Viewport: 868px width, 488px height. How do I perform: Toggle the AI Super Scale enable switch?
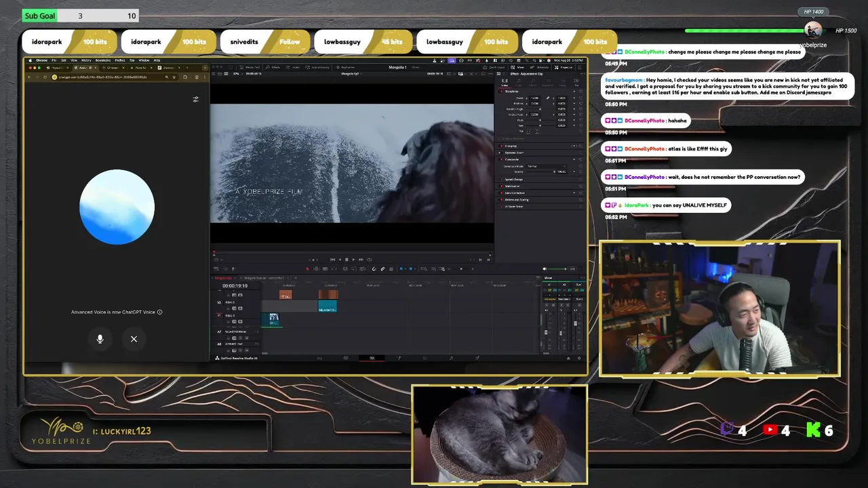tap(501, 207)
